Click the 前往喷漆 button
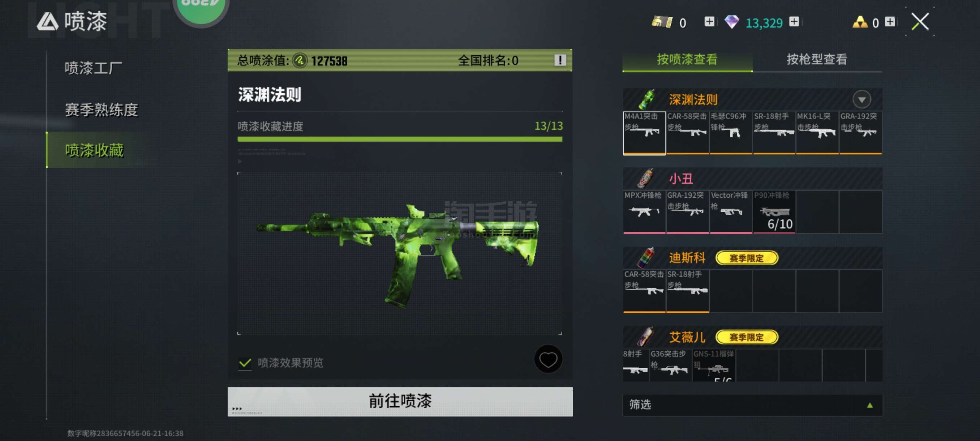The height and width of the screenshot is (441, 980). (x=400, y=402)
